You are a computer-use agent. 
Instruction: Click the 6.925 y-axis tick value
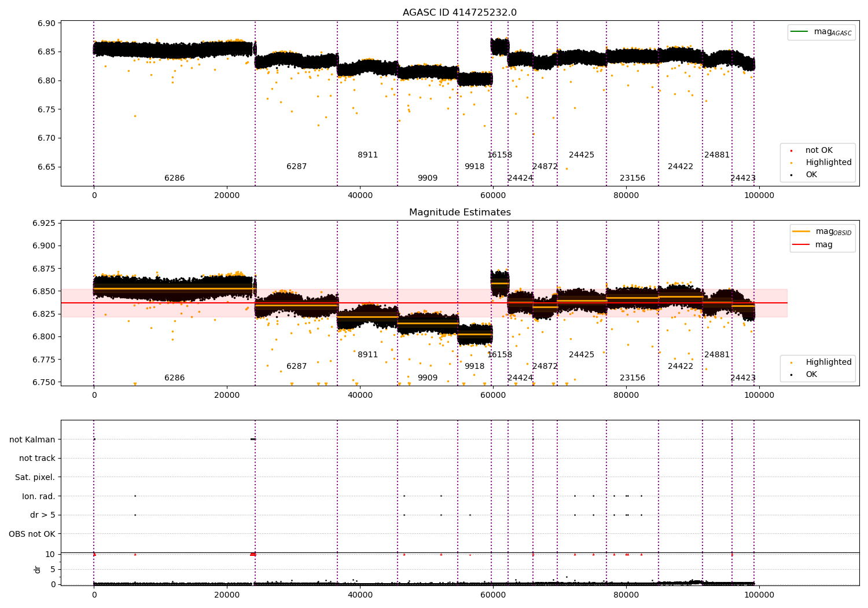(x=44, y=224)
